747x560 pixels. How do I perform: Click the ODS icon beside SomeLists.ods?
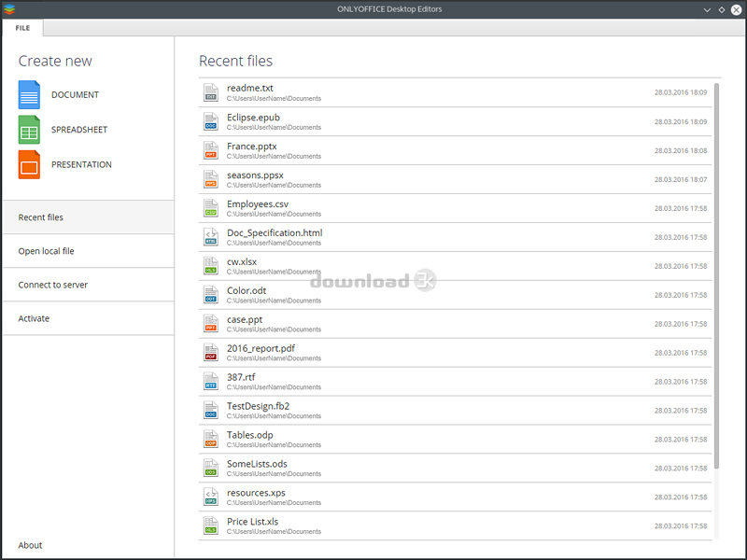(x=211, y=469)
